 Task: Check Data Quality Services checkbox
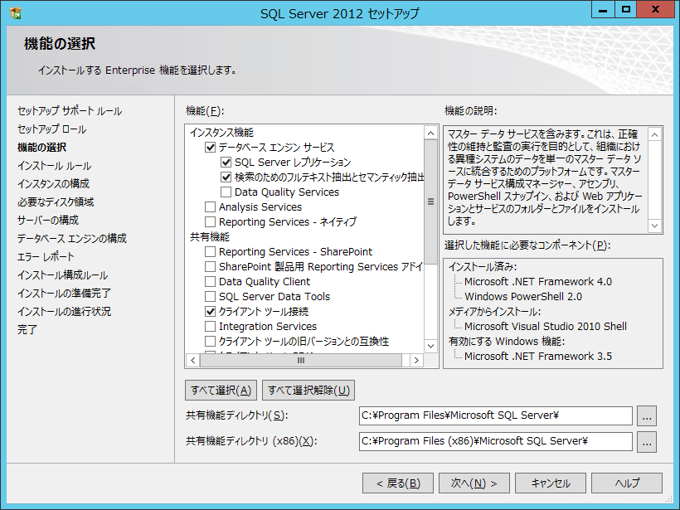point(226,192)
